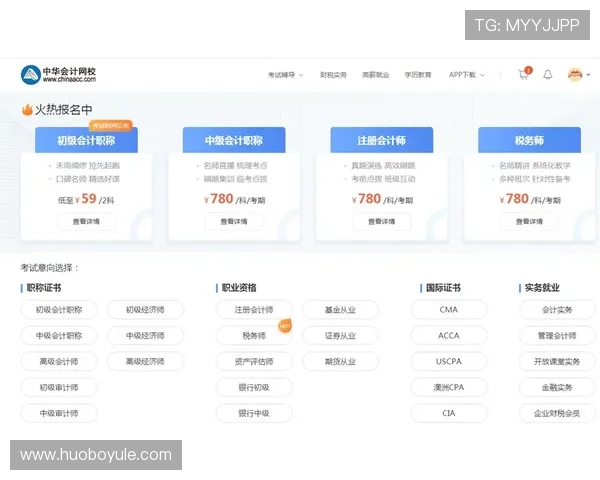
Task: Choose 高级会计师 option
Action: pos(59,361)
